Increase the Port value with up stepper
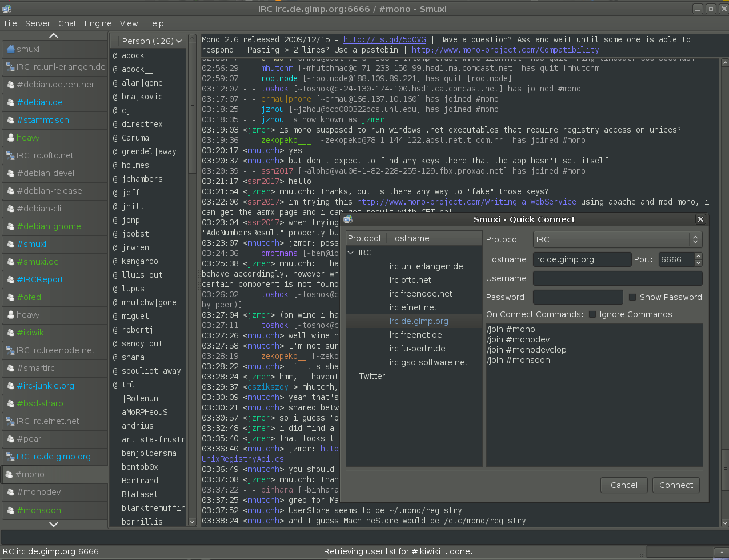 point(698,256)
